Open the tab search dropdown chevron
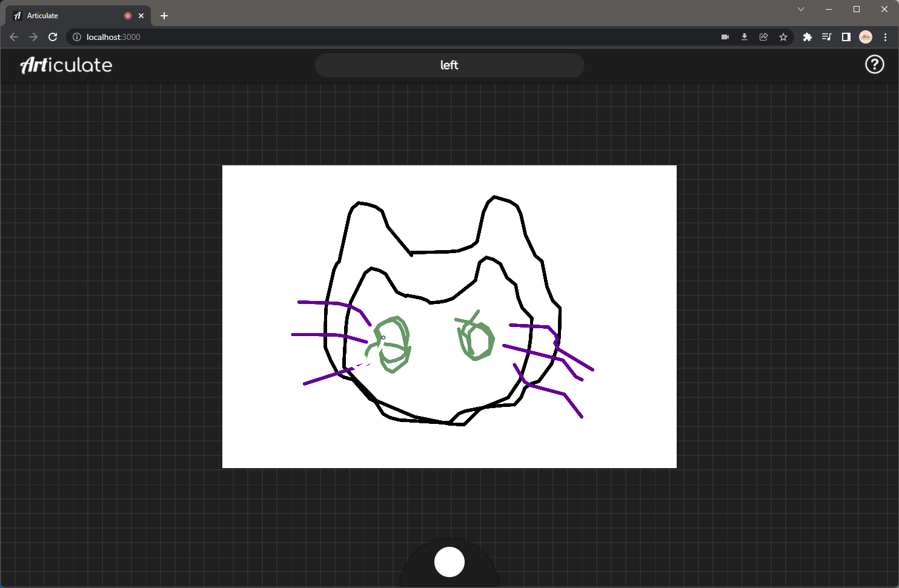The width and height of the screenshot is (899, 588). [x=801, y=9]
